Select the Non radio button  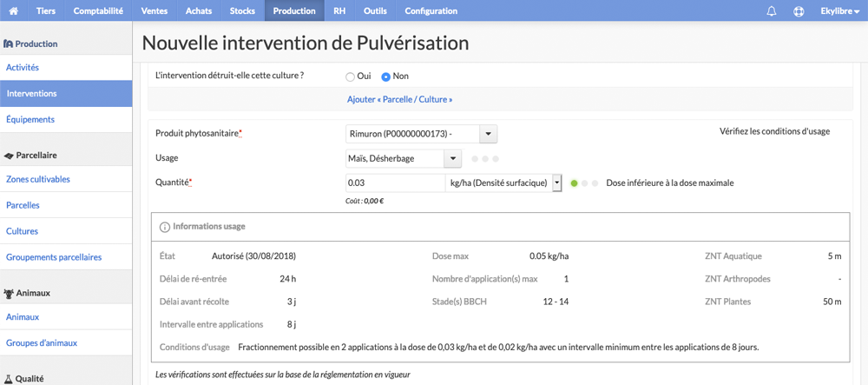(x=386, y=76)
